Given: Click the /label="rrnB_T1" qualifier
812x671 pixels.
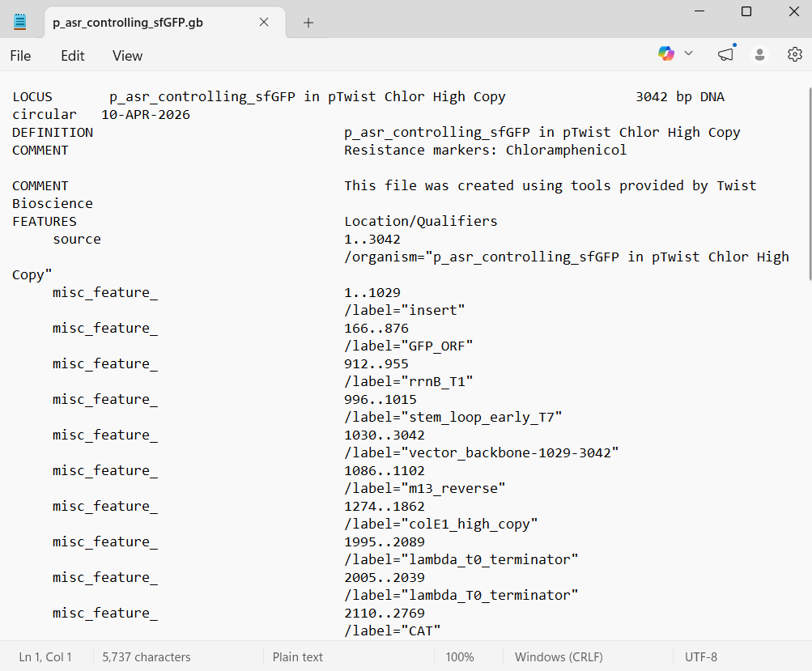Looking at the screenshot, I should (x=409, y=382).
